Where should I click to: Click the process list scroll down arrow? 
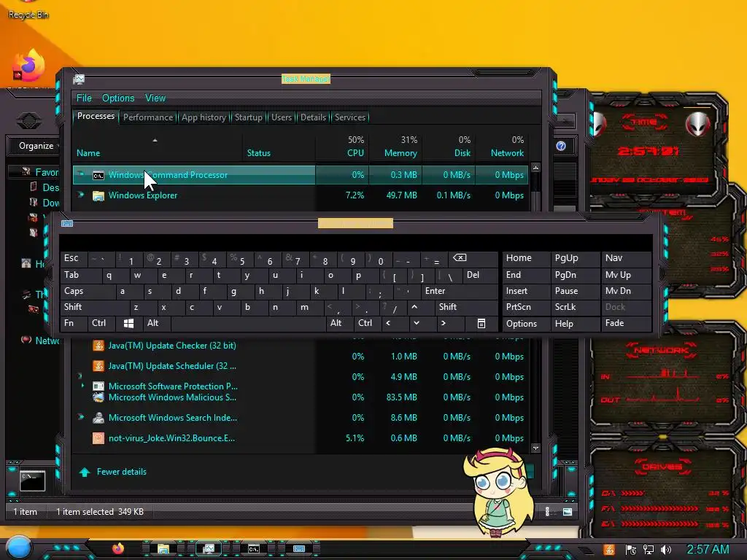[x=535, y=448]
